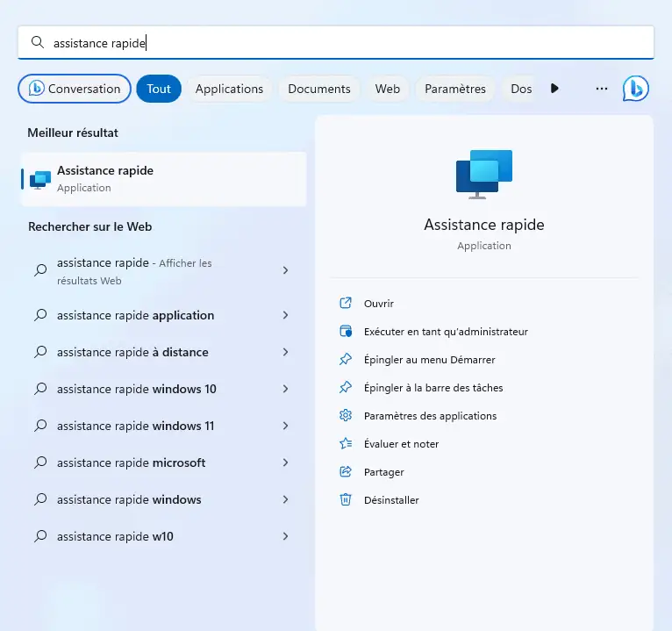Choose Épingler au menu Démarrer

coord(429,360)
